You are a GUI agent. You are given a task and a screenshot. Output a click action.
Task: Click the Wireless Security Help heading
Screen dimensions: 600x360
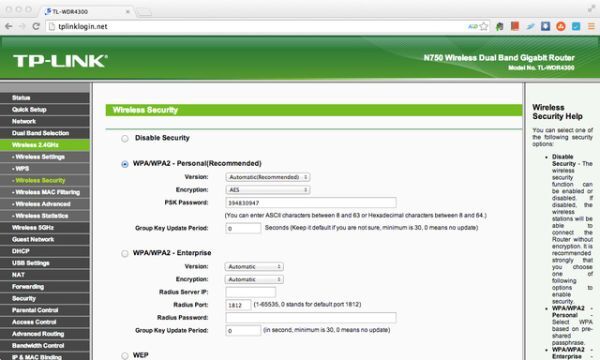(557, 112)
